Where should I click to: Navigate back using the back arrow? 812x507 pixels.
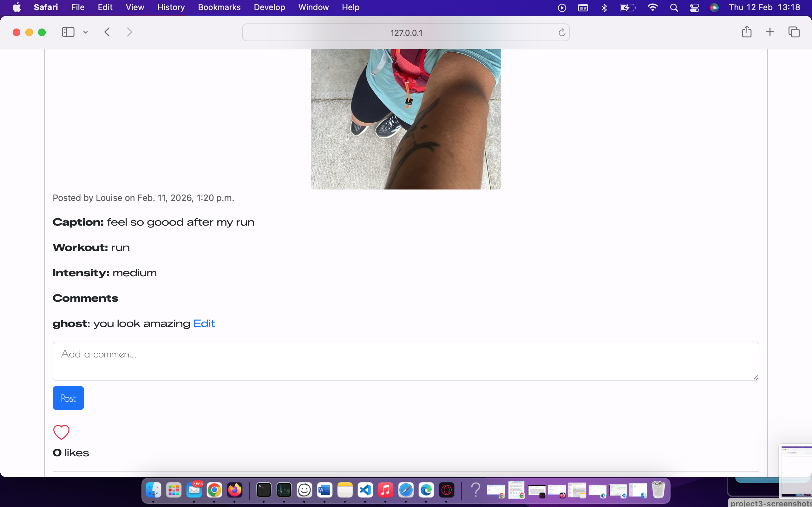pyautogui.click(x=107, y=32)
